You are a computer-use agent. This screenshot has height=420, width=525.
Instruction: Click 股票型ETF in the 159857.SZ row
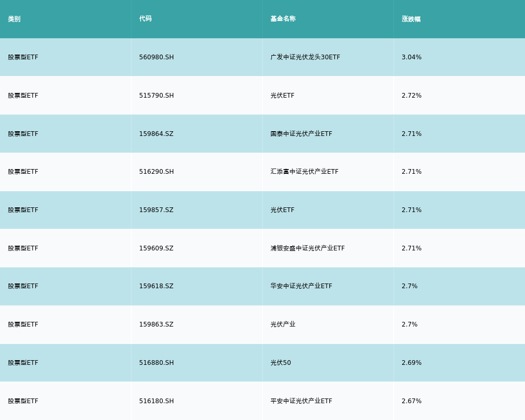pyautogui.click(x=23, y=210)
